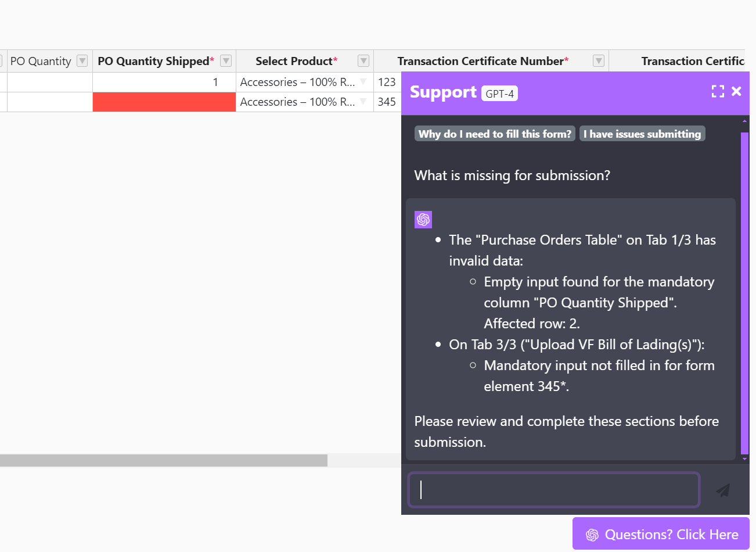
Task: Select the cell containing 123
Action: click(387, 82)
